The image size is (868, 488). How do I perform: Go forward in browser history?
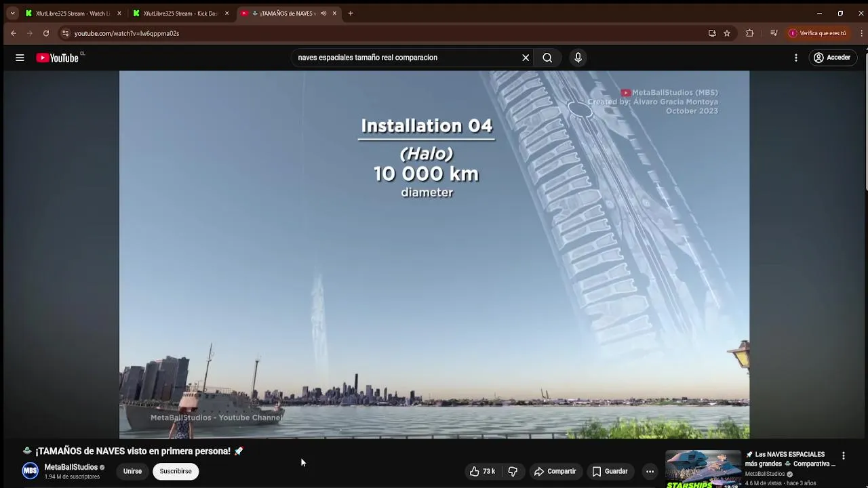(x=30, y=33)
